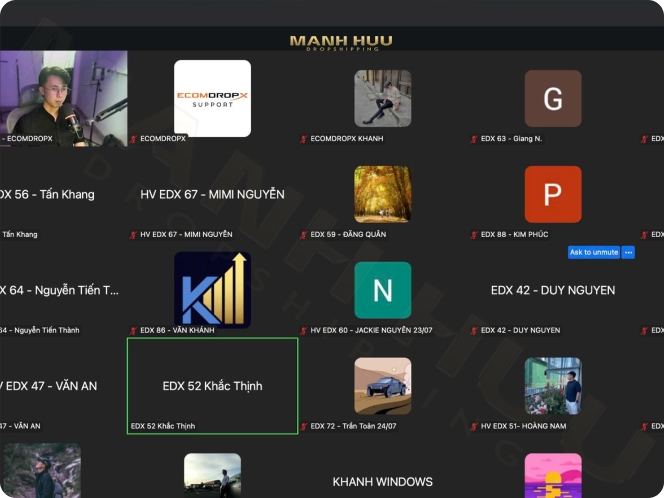Click the muted mic icon next to EDX 88 KIM PHÚC
This screenshot has height=498, width=664.
coord(474,235)
